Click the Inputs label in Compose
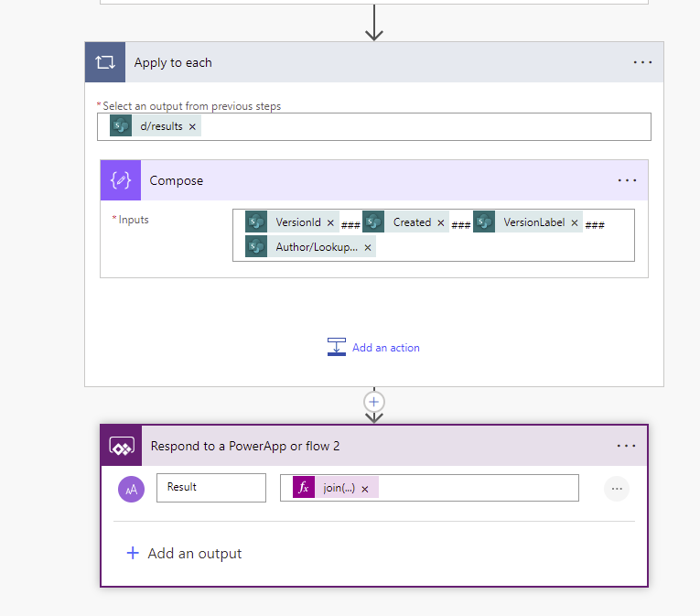Viewport: 700px width, 616px height. (x=134, y=220)
